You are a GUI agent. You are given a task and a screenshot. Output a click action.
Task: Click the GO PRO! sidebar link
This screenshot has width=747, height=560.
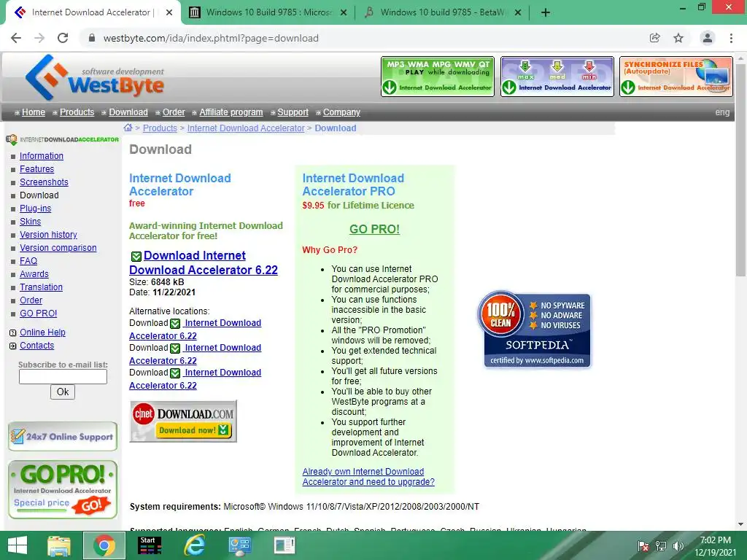[38, 314]
